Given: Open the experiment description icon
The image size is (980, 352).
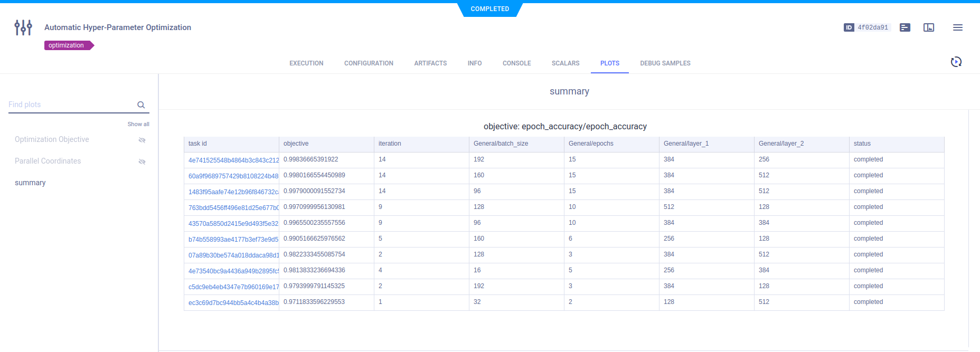Looking at the screenshot, I should coord(905,27).
